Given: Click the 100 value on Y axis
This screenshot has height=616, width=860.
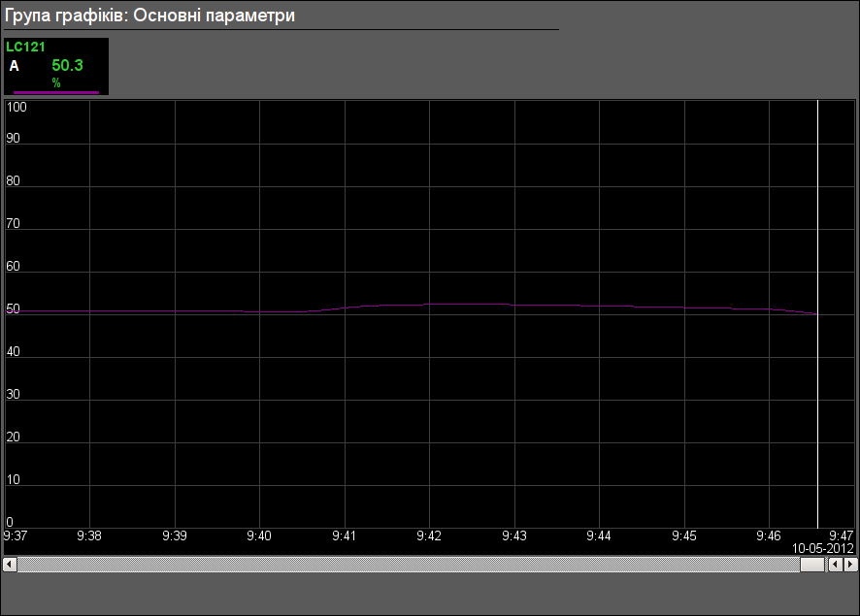Looking at the screenshot, I should [17, 107].
